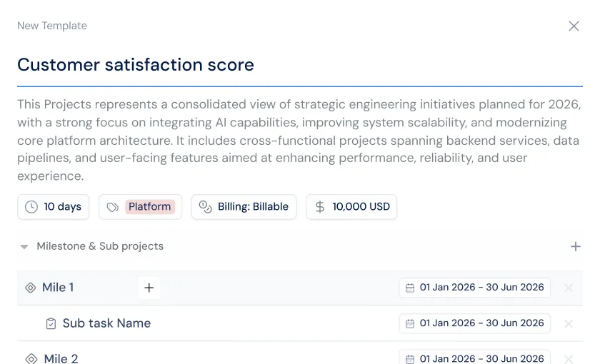The image size is (600, 364).
Task: Click the clock icon beside 10 days
Action: click(31, 207)
